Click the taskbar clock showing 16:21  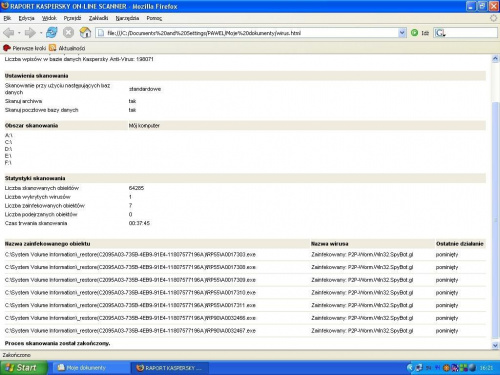coord(486,368)
